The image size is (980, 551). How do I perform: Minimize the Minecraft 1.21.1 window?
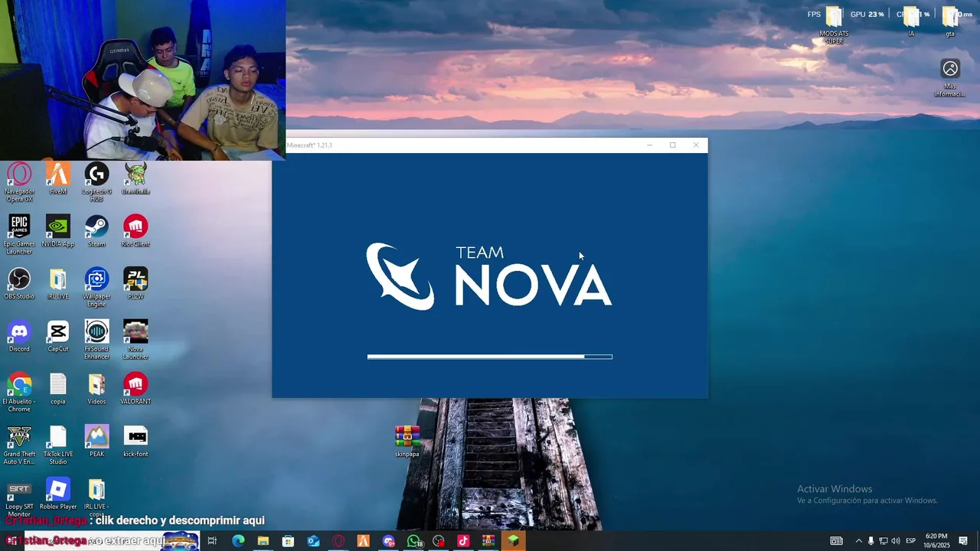649,145
